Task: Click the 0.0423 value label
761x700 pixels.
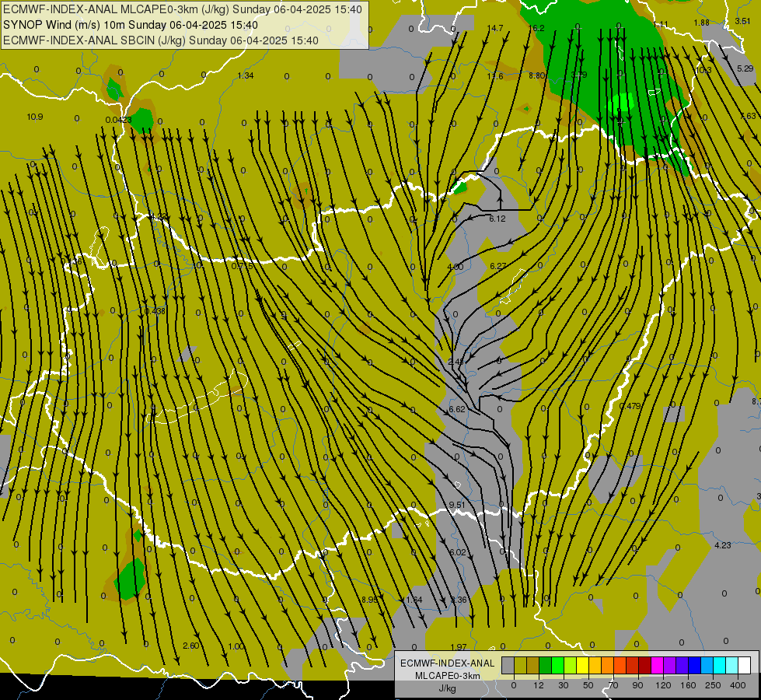Action: click(118, 120)
